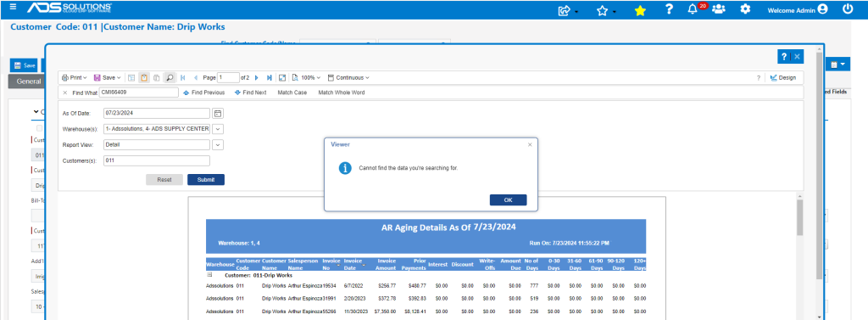Click OK in the Viewer dialog
The height and width of the screenshot is (320, 868).
[509, 200]
